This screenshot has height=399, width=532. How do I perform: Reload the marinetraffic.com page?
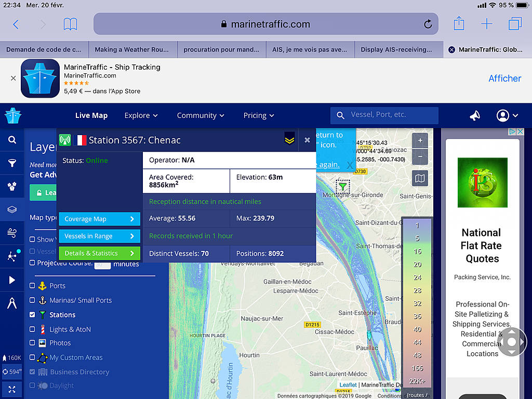point(428,24)
